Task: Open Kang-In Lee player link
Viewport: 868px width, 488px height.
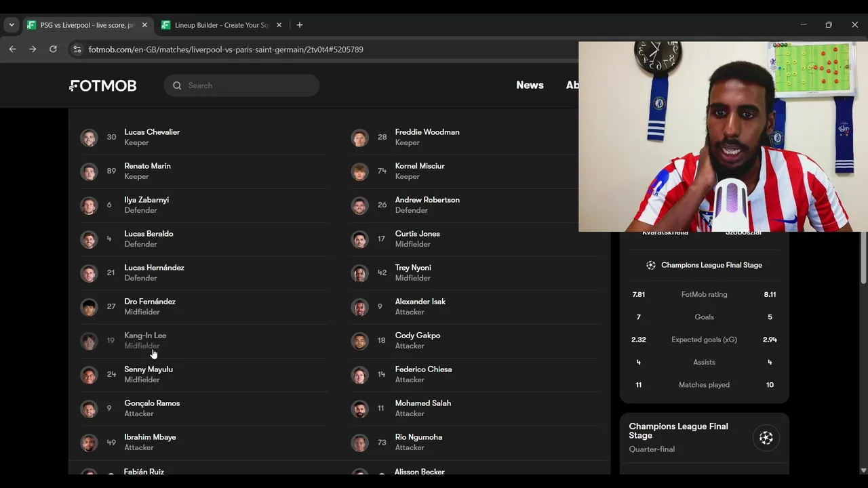Action: tap(145, 335)
